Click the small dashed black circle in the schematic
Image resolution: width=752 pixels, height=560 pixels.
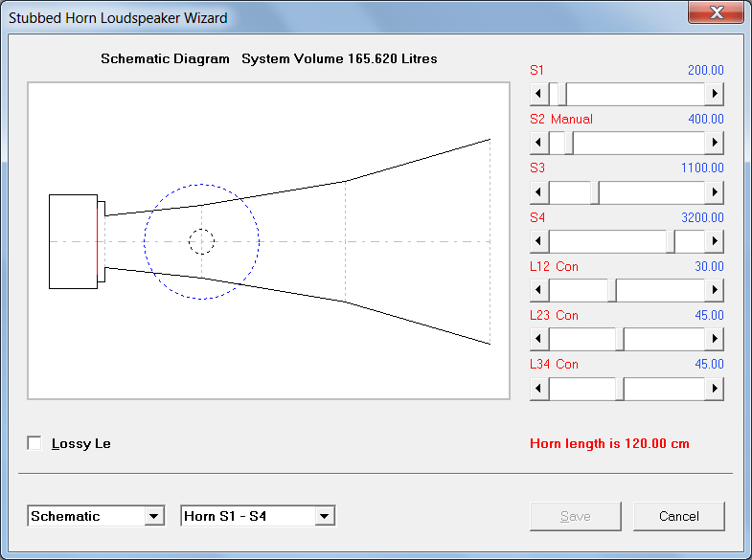pos(201,241)
